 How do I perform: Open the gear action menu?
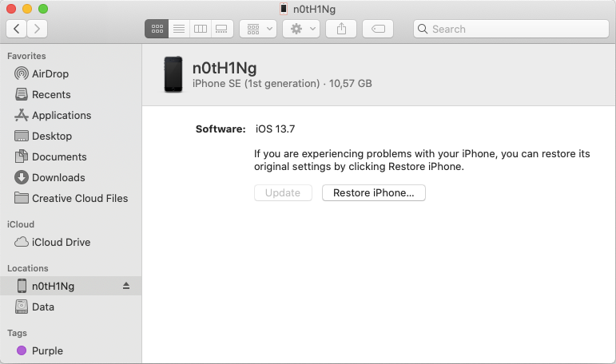point(301,29)
